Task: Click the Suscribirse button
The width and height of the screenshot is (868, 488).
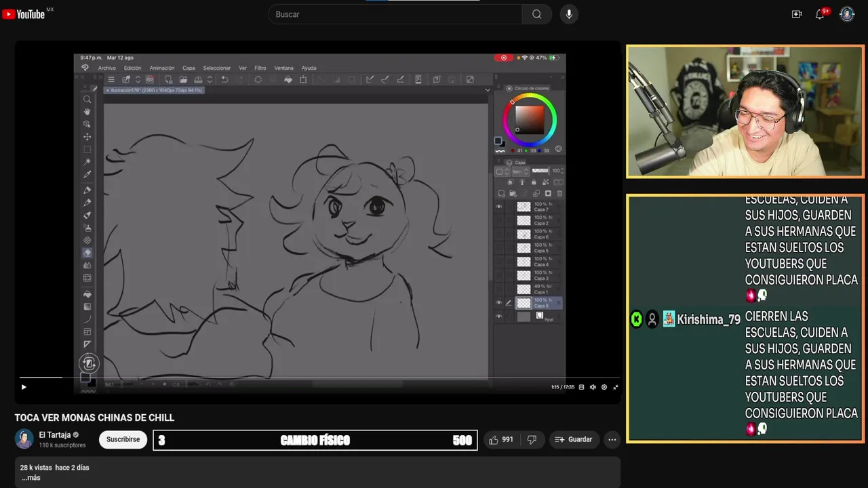Action: [123, 439]
